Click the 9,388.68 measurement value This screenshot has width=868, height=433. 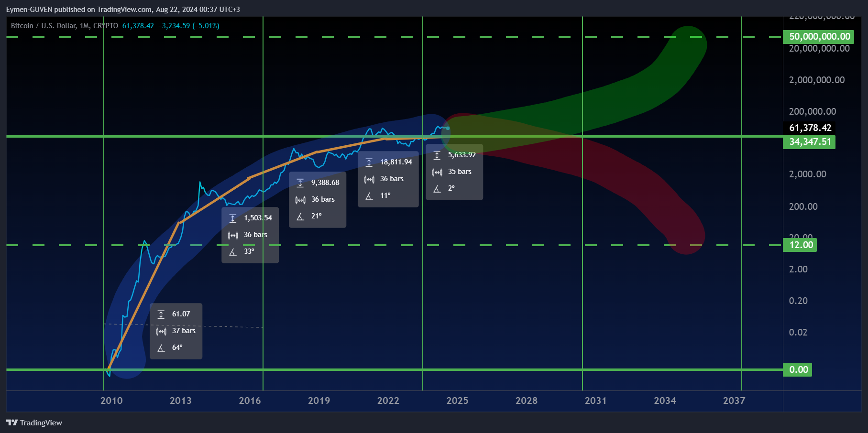[x=325, y=183]
